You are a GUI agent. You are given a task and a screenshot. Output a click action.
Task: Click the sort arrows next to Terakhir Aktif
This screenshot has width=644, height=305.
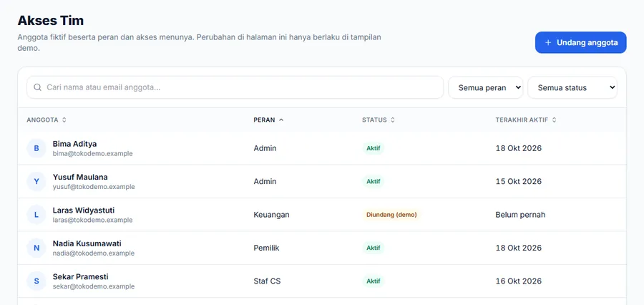click(554, 120)
